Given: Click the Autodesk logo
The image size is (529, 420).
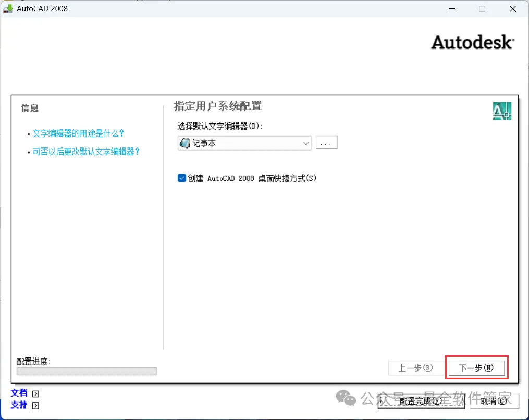Looking at the screenshot, I should pyautogui.click(x=473, y=43).
